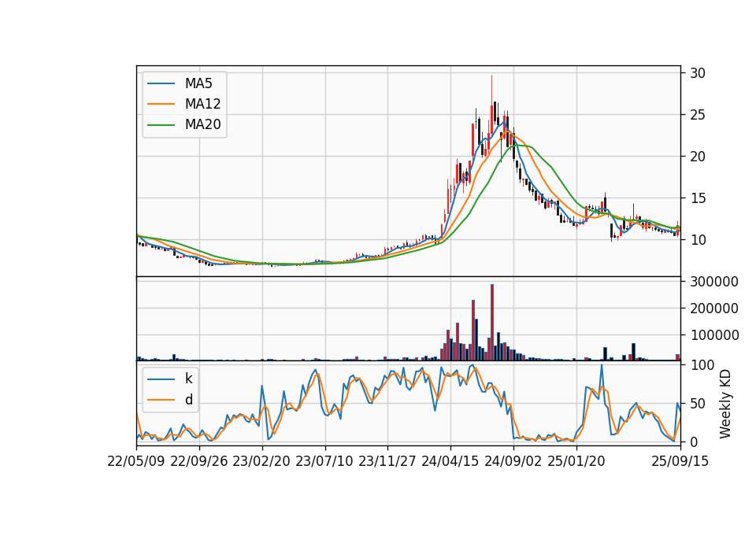
Task: Click the 22/05/09 date tick label
Action: [x=136, y=461]
